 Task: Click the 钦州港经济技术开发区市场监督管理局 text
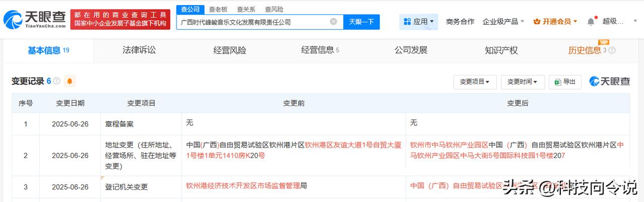point(247,185)
